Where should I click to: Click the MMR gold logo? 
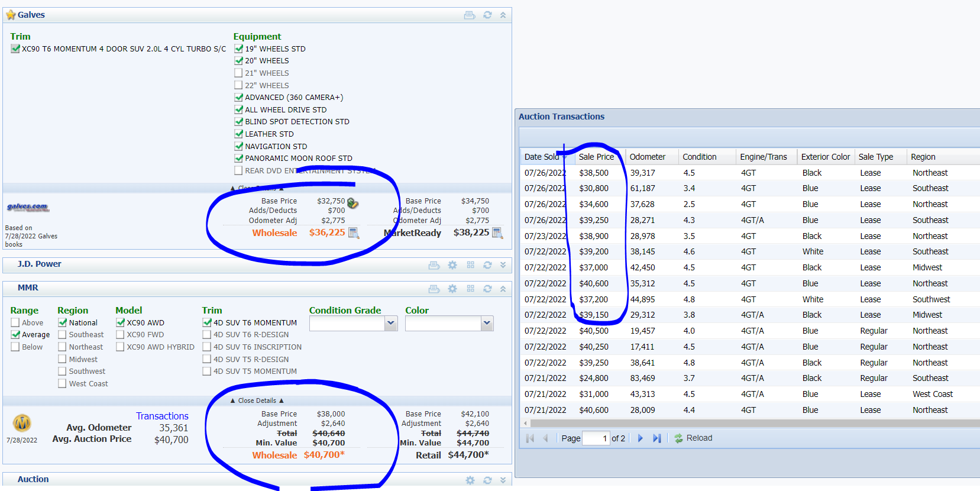tap(22, 423)
